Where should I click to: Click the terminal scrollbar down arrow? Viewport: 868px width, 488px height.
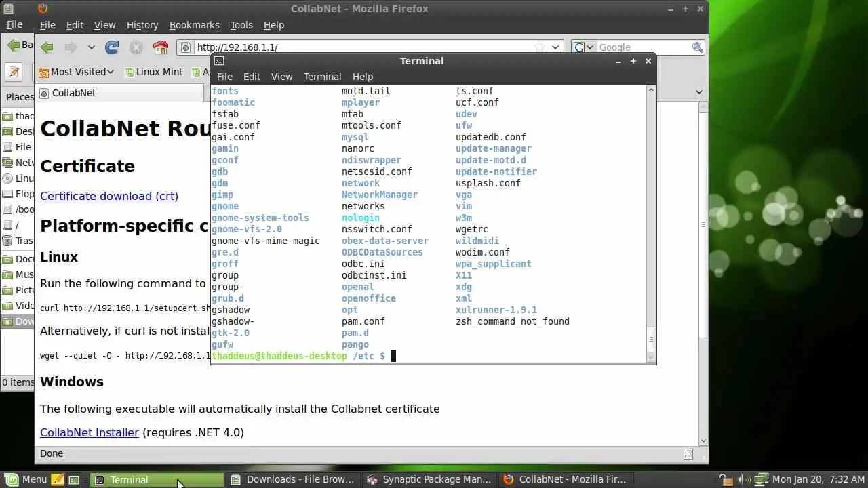(x=652, y=357)
